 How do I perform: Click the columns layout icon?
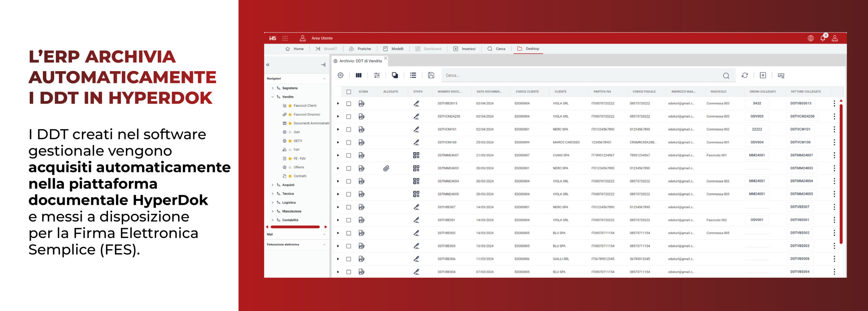[358, 75]
